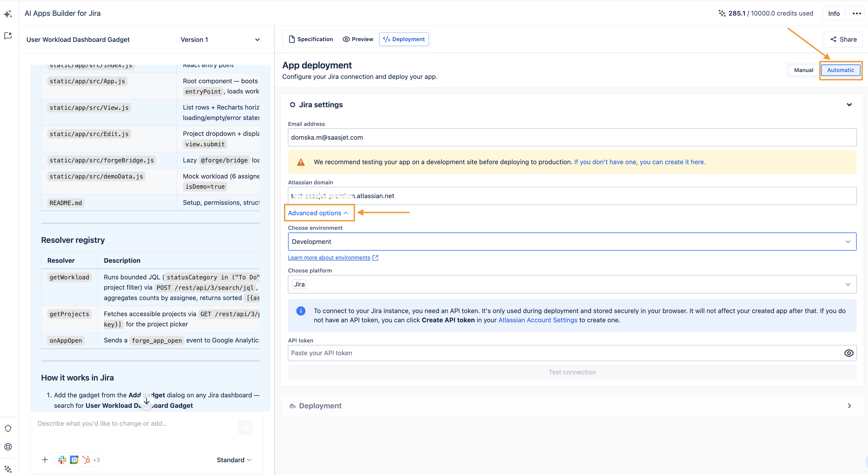
Task: Click the three-dots more options button
Action: [857, 14]
